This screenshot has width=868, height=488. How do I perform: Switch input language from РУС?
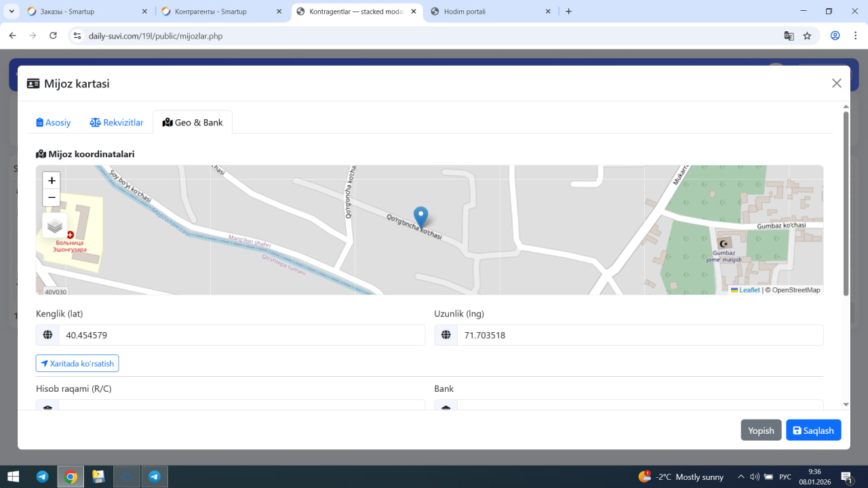coord(785,476)
